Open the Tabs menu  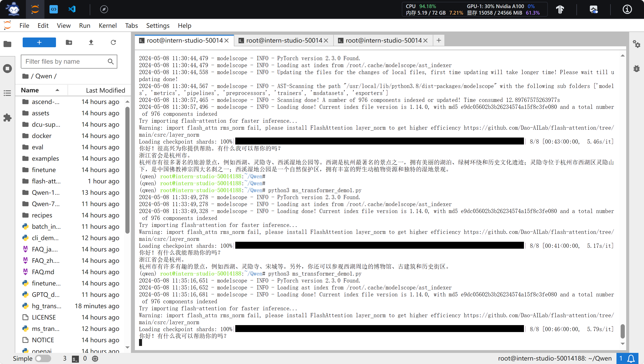[x=131, y=25]
